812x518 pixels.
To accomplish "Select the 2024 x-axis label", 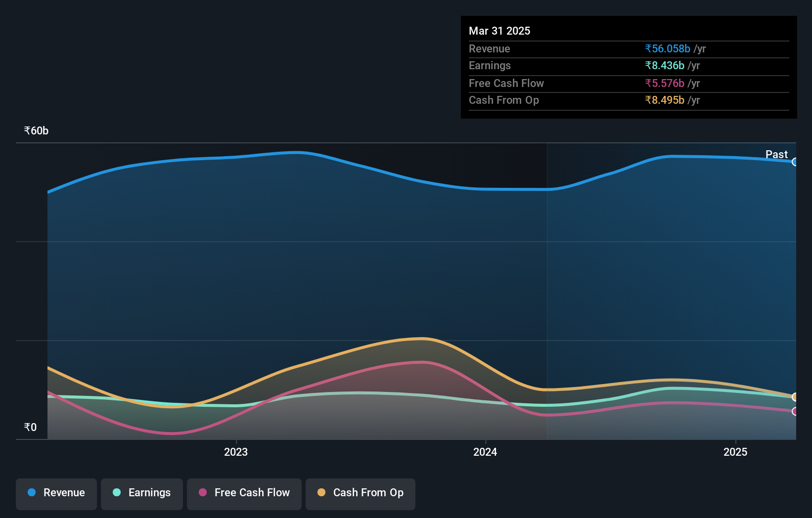I will [x=485, y=452].
